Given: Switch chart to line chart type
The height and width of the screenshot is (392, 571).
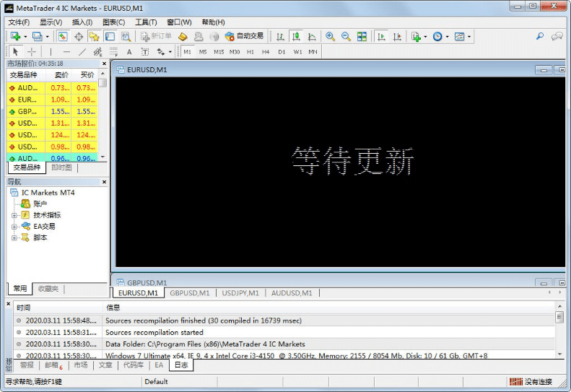Looking at the screenshot, I should click(312, 36).
